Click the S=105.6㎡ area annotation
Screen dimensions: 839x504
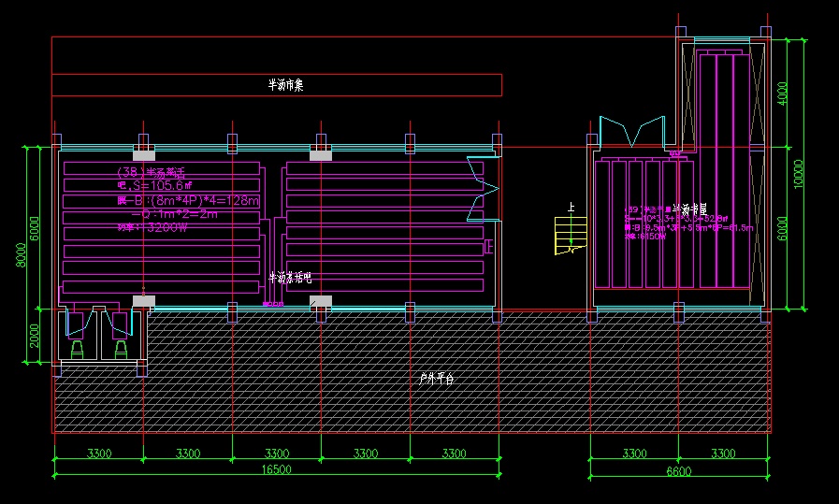[x=154, y=186]
